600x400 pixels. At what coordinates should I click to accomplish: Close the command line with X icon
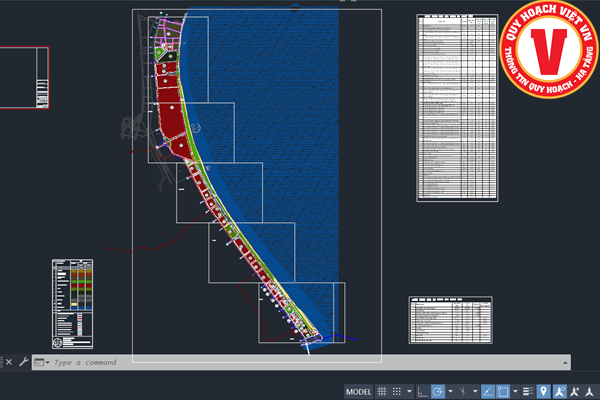click(x=8, y=362)
